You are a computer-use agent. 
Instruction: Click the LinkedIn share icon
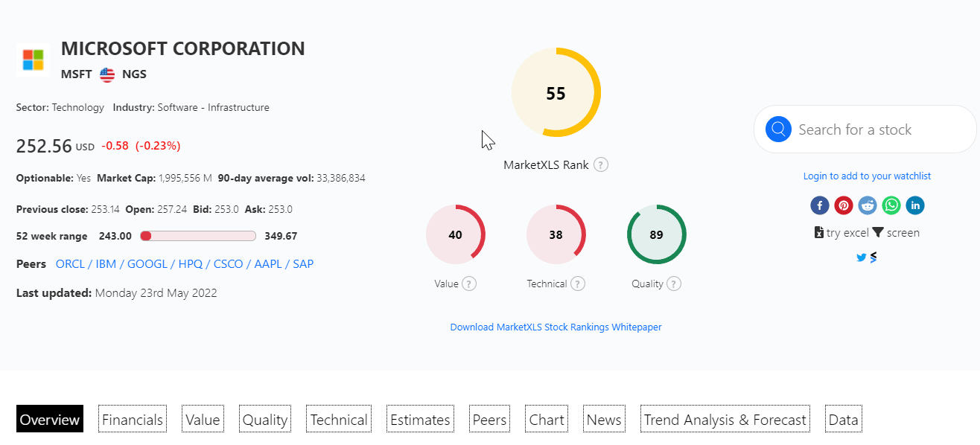pyautogui.click(x=915, y=205)
